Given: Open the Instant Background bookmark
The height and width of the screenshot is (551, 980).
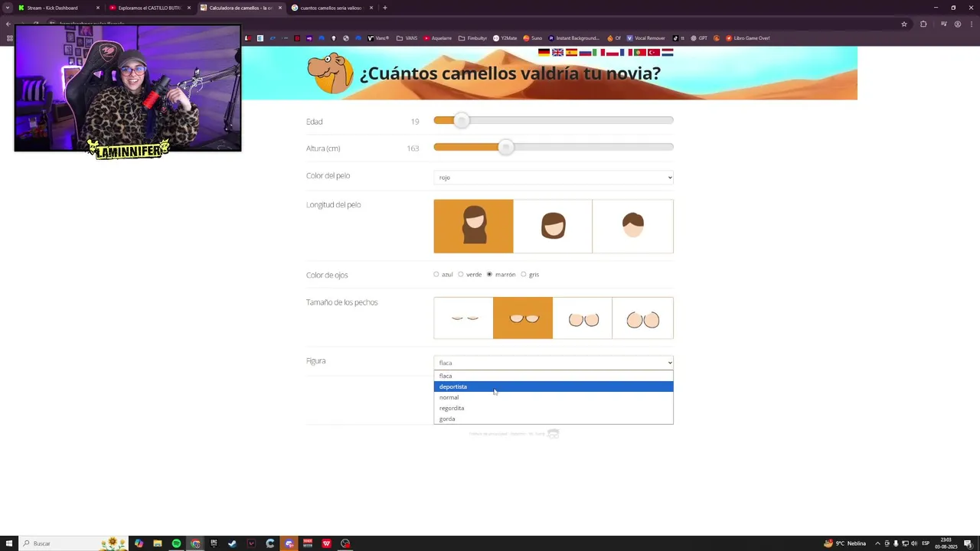Looking at the screenshot, I should pos(574,38).
